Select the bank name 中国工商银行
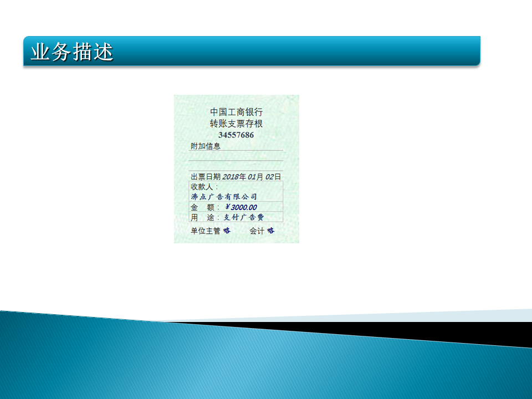532x399 pixels. (x=236, y=112)
